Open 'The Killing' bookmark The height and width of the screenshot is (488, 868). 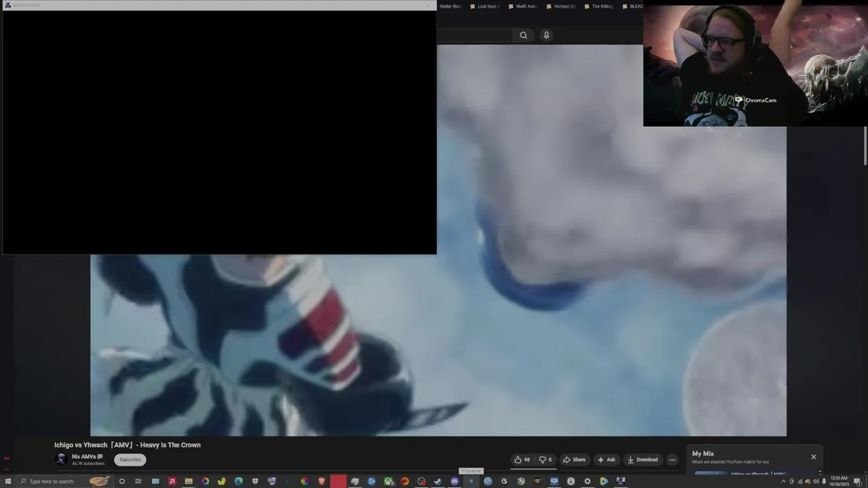pyautogui.click(x=598, y=6)
